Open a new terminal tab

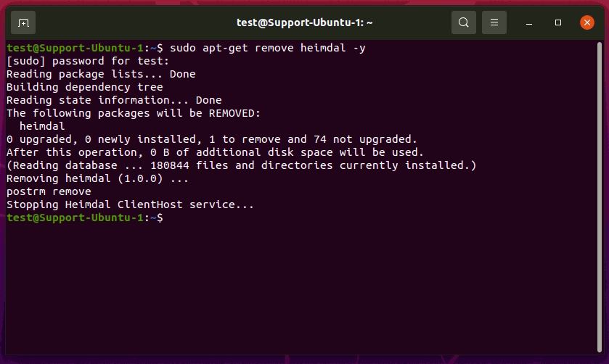click(x=23, y=23)
